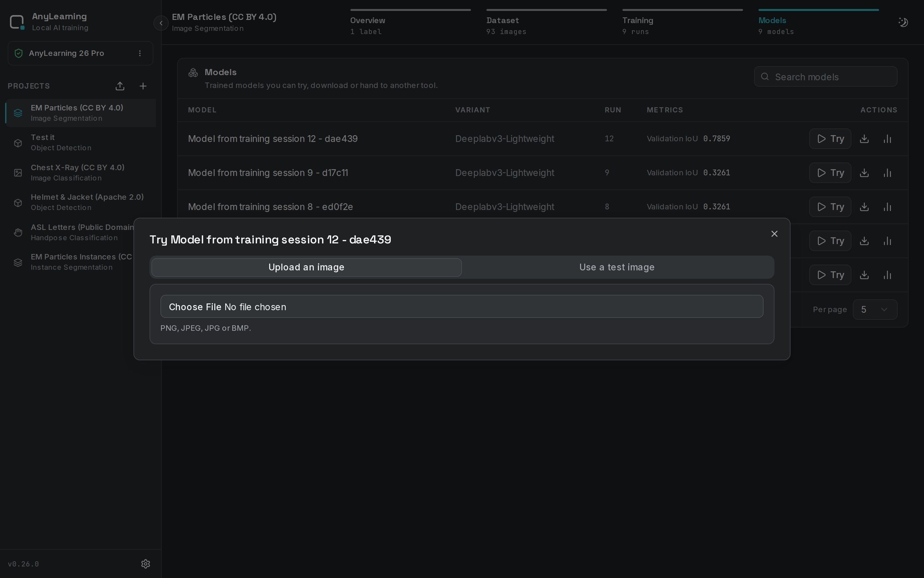Viewport: 924px width, 578px height.
Task: Click the version label v0.26.0
Action: pos(23,564)
